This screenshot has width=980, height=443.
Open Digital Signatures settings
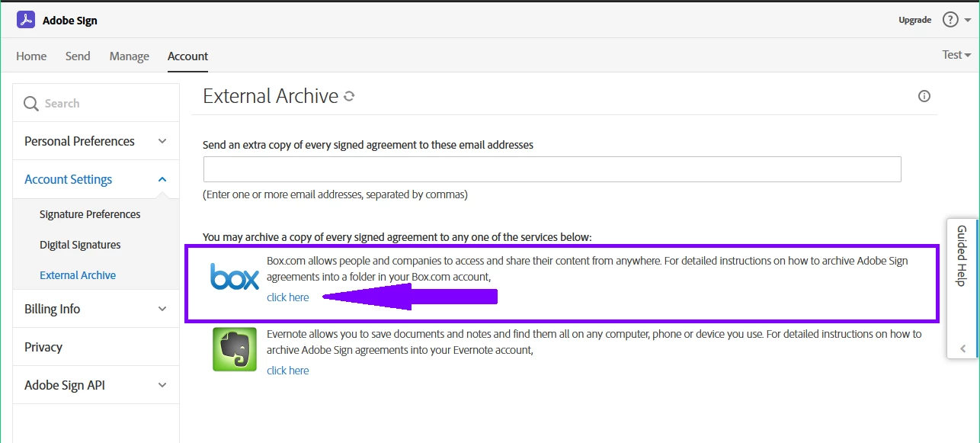pos(80,245)
